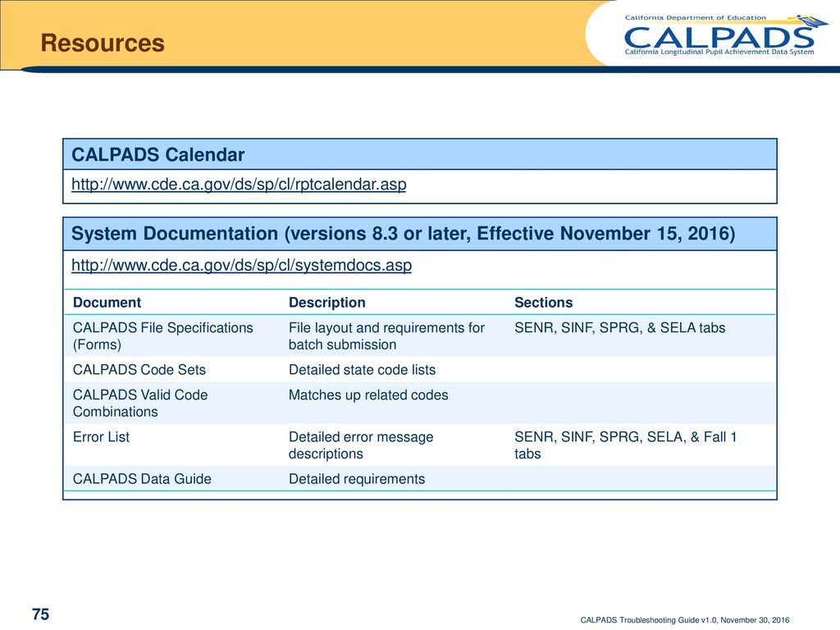Click 'CALPADS File Specifications (Forms)' cell
The width and height of the screenshot is (840, 630).
[163, 336]
